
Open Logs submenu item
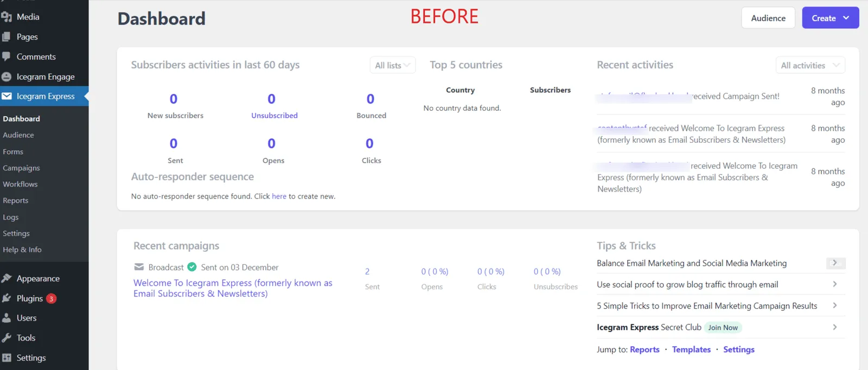(11, 217)
